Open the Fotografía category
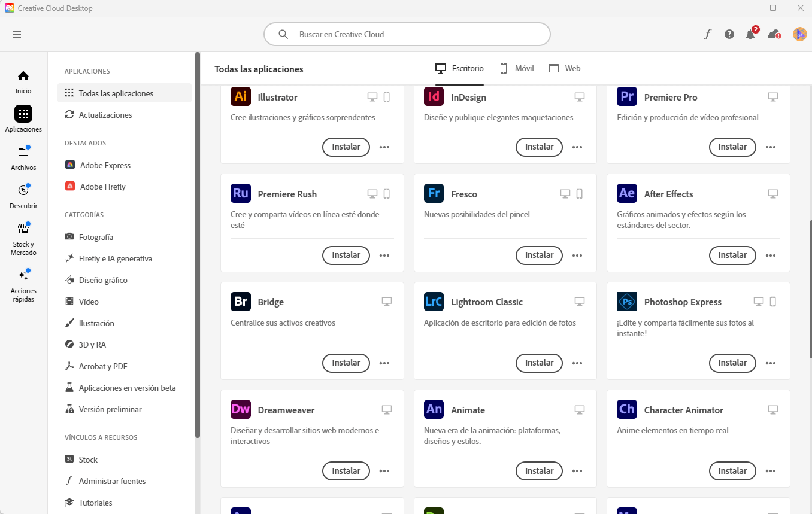This screenshot has width=812, height=514. pyautogui.click(x=125, y=237)
